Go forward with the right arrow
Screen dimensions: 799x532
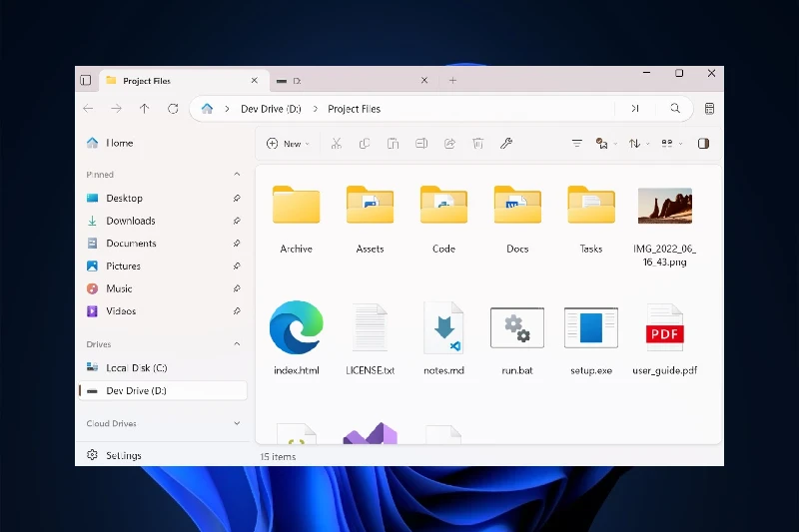coord(116,109)
